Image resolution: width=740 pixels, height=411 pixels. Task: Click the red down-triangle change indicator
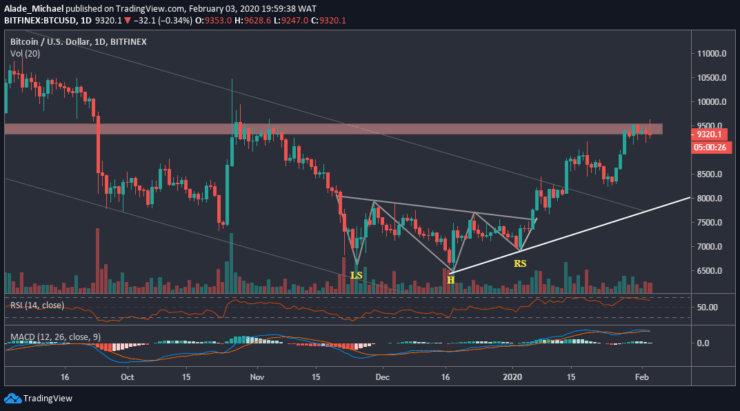(127, 21)
